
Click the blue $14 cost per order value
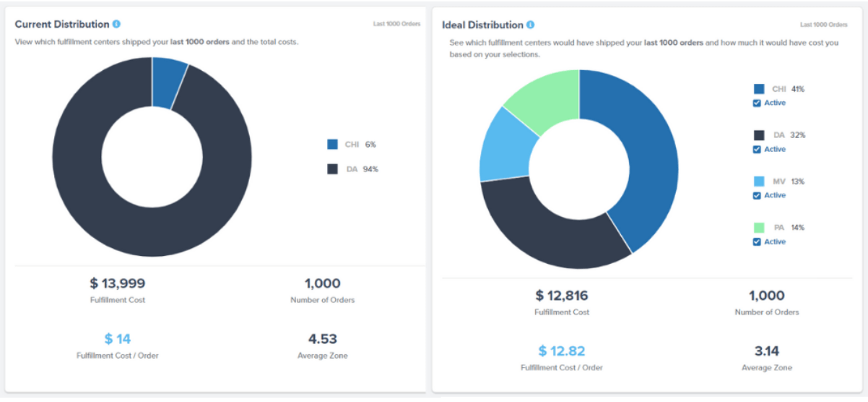coord(118,339)
